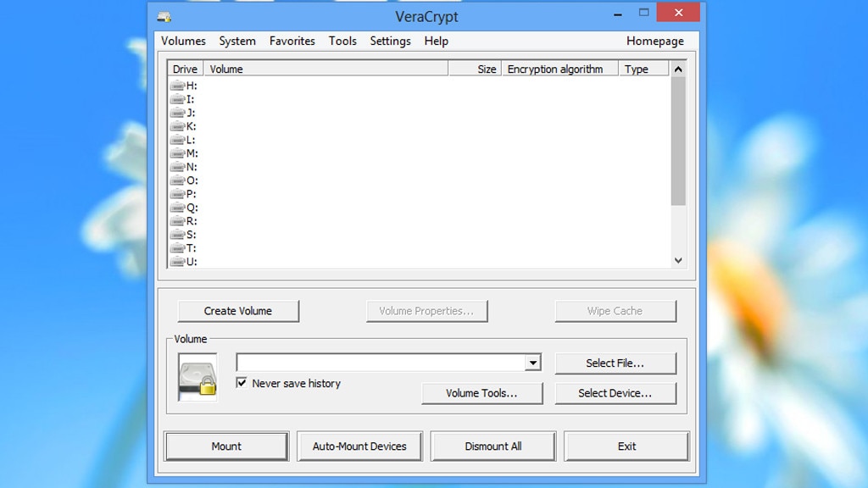The width and height of the screenshot is (868, 488).
Task: Minimize the VeraCrypt window
Action: click(618, 14)
